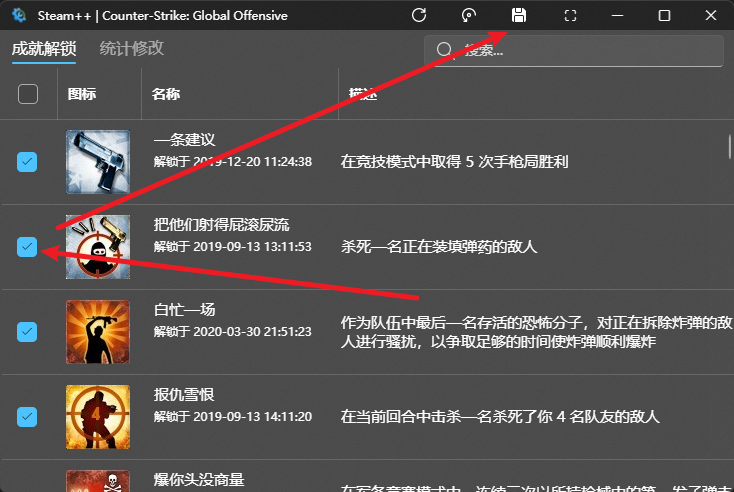Click the Steam++ app logo
The height and width of the screenshot is (492, 734).
click(19, 15)
